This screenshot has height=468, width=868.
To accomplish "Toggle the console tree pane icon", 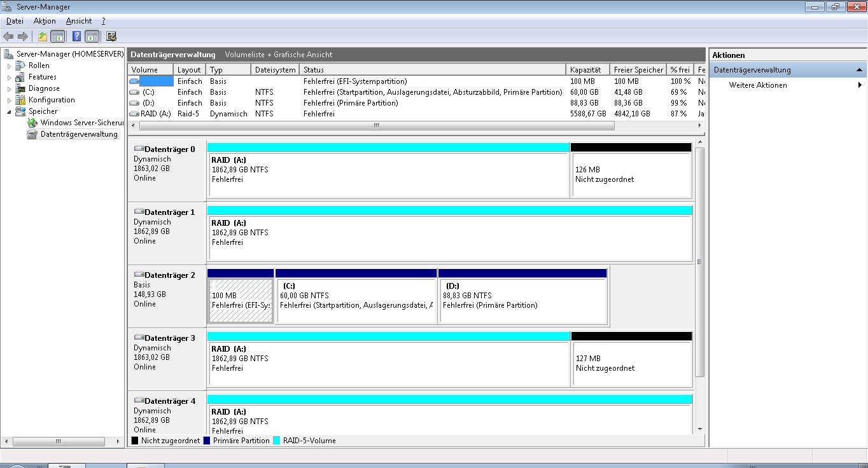I will coord(57,36).
